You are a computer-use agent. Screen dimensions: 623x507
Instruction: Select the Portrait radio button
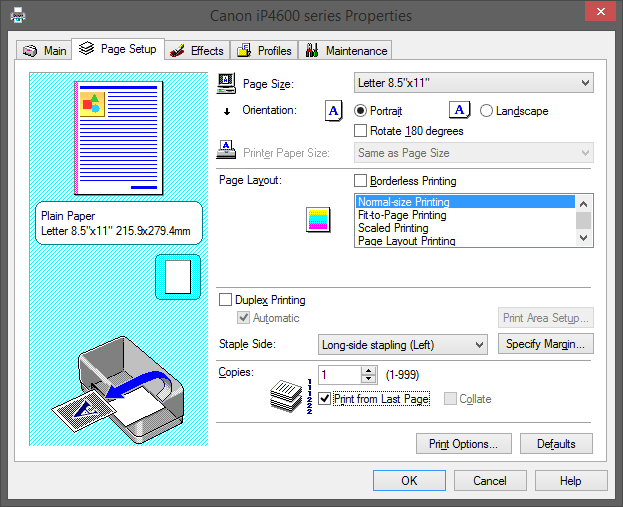pos(360,110)
